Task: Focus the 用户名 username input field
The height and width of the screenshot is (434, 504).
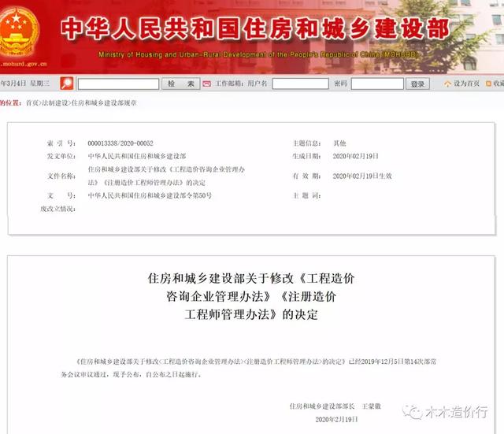Action: pos(300,83)
